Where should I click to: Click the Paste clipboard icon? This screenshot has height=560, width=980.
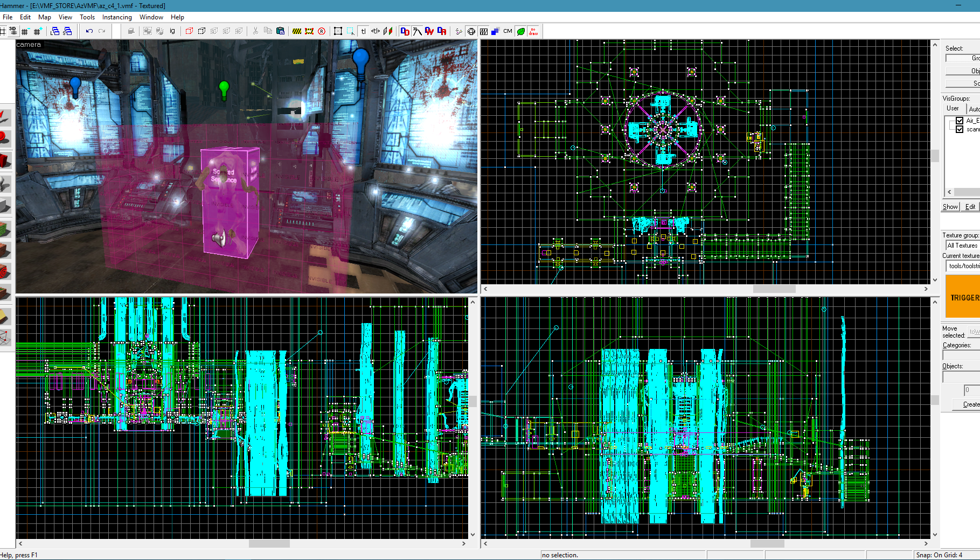(x=280, y=31)
